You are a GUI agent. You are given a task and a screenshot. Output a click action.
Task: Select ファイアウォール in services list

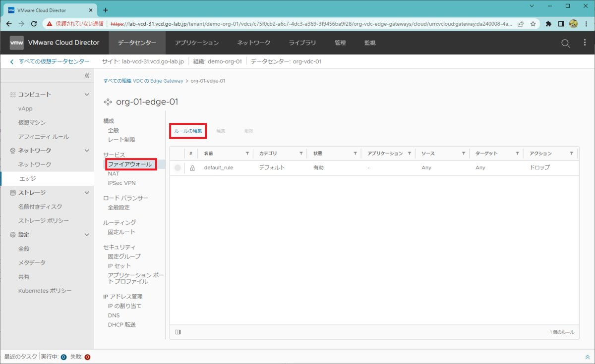(130, 164)
